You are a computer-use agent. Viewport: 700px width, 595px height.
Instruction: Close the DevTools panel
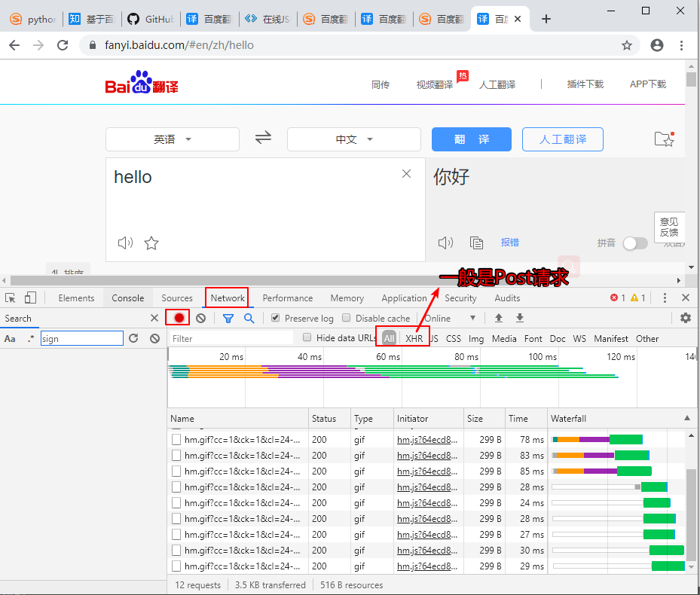tap(686, 297)
